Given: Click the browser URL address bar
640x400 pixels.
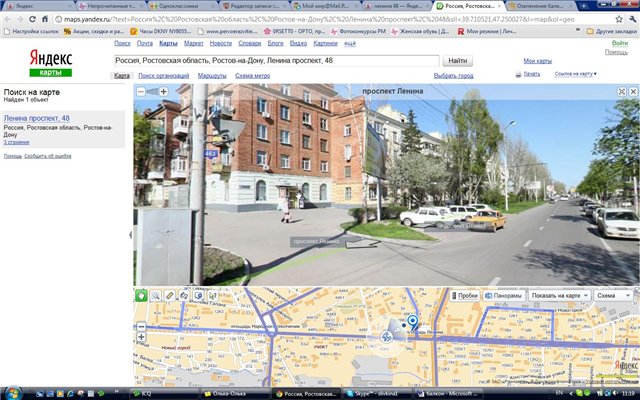Looking at the screenshot, I should coord(333,19).
